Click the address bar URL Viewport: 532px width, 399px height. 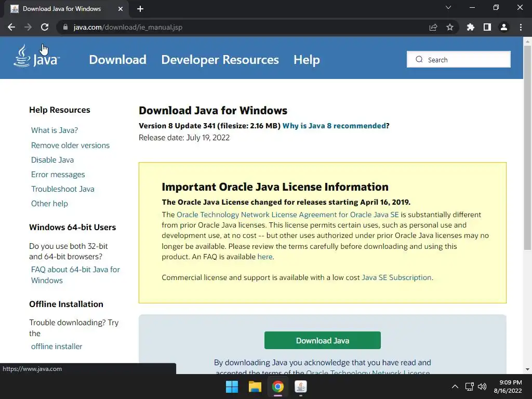coord(128,27)
